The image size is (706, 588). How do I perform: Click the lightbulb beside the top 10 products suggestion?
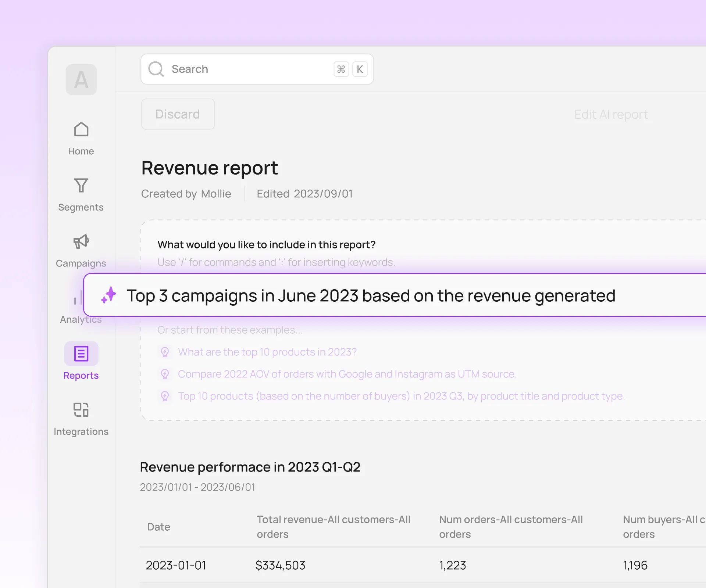point(165,352)
